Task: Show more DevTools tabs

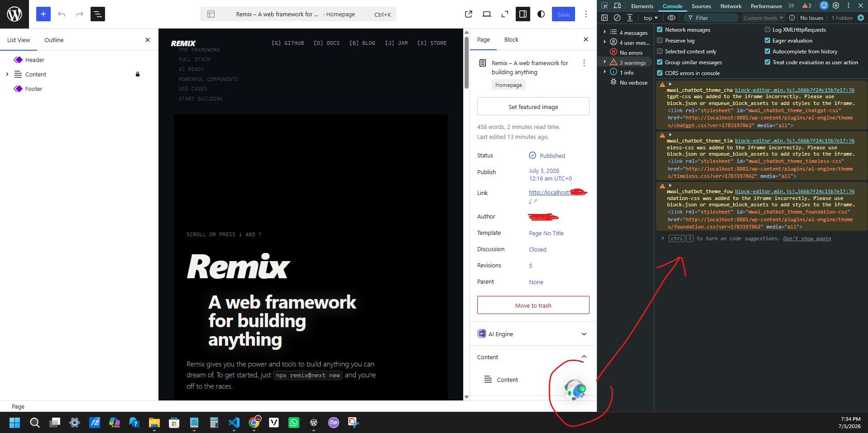Action: pos(791,6)
